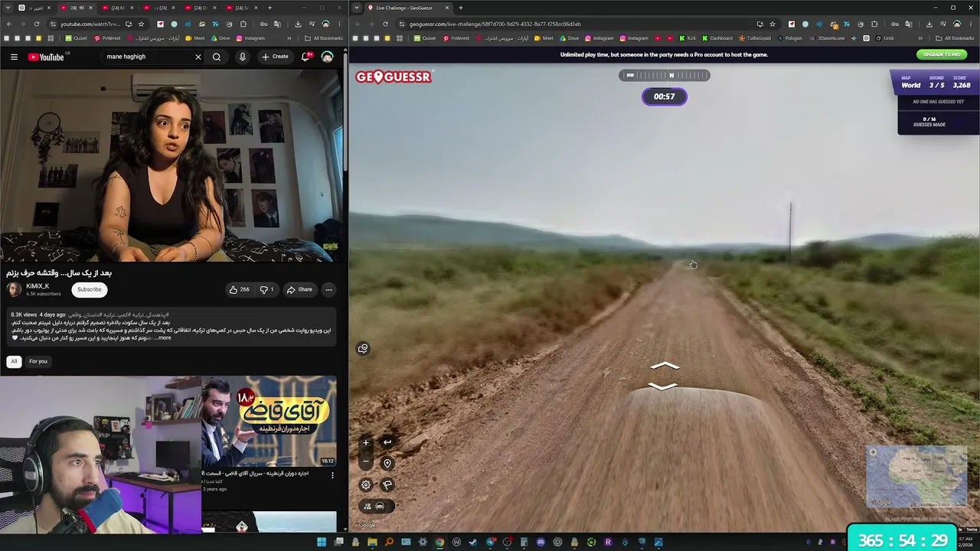The height and width of the screenshot is (551, 980).
Task: Select the For you filter chip
Action: 38,361
